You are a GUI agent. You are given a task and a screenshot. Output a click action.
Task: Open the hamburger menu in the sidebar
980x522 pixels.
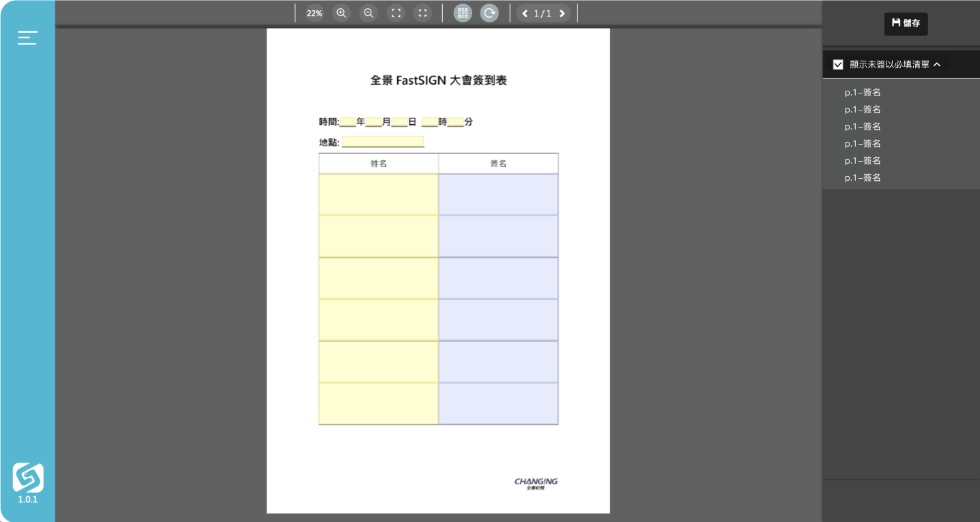(x=27, y=38)
